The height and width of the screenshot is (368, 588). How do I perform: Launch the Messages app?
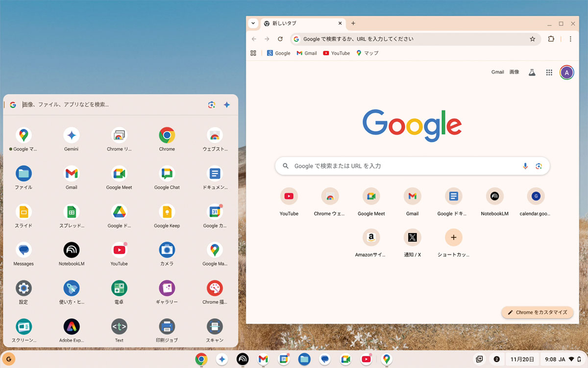coord(24,250)
